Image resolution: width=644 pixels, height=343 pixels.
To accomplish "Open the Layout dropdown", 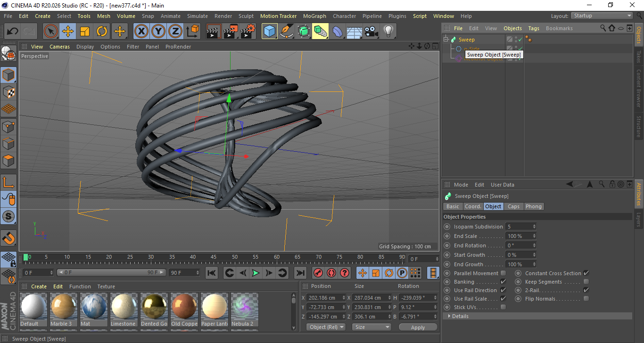I will [x=602, y=16].
